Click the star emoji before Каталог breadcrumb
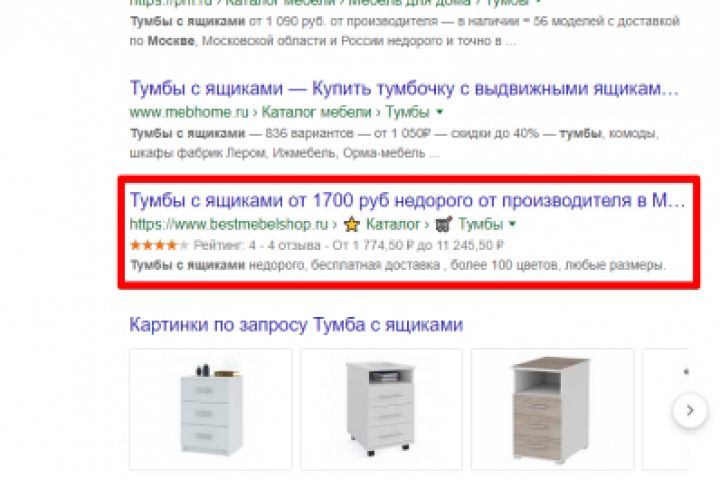 point(352,225)
